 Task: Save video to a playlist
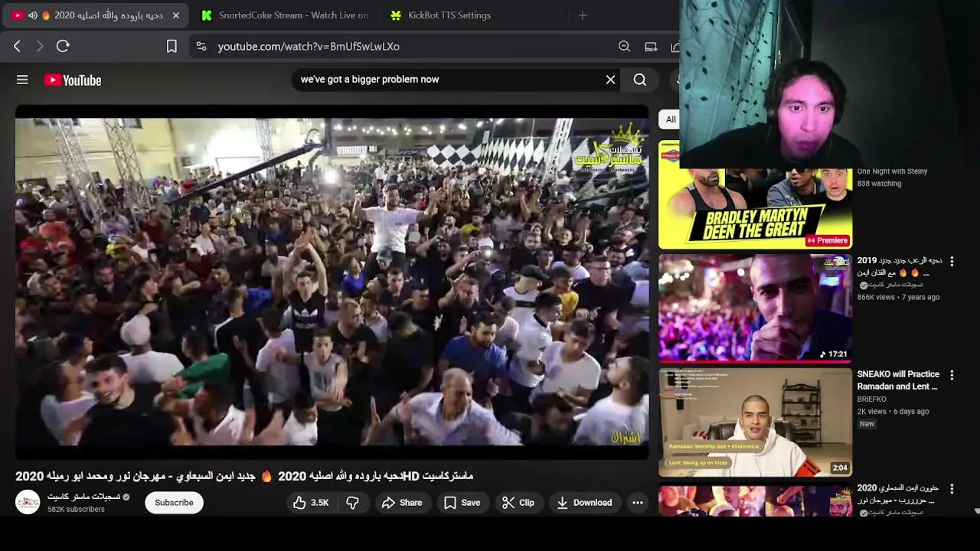[462, 503]
